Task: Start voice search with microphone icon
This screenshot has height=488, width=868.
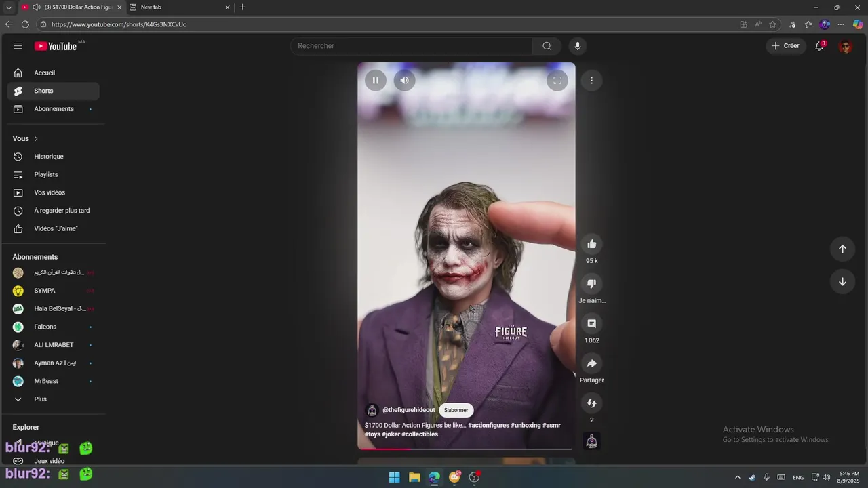Action: (x=578, y=46)
